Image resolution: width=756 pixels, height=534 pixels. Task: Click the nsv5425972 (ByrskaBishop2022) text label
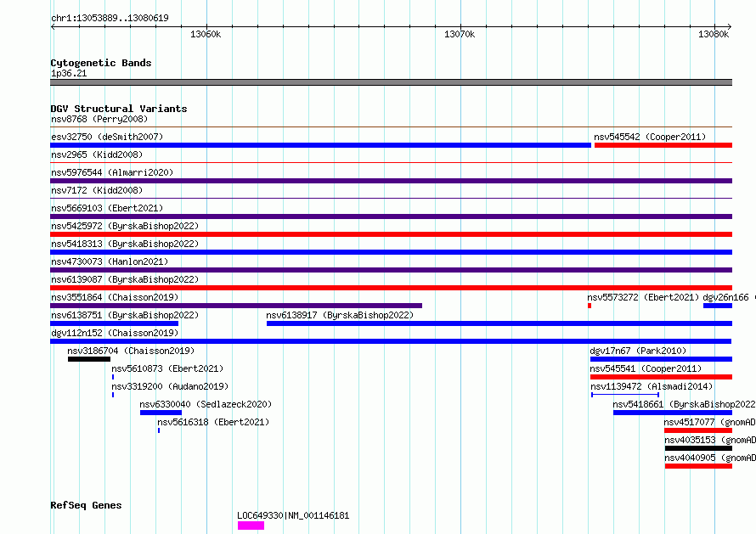click(125, 226)
